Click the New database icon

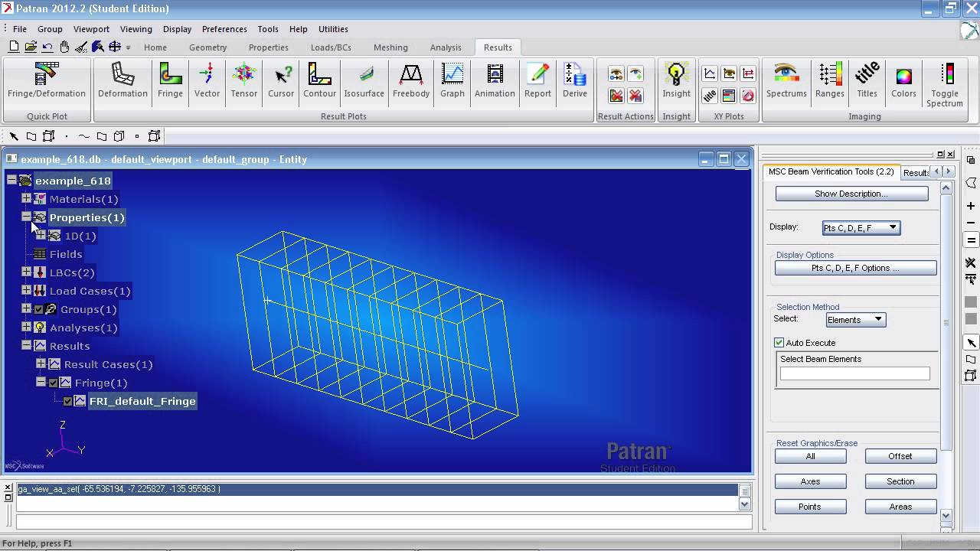[14, 47]
